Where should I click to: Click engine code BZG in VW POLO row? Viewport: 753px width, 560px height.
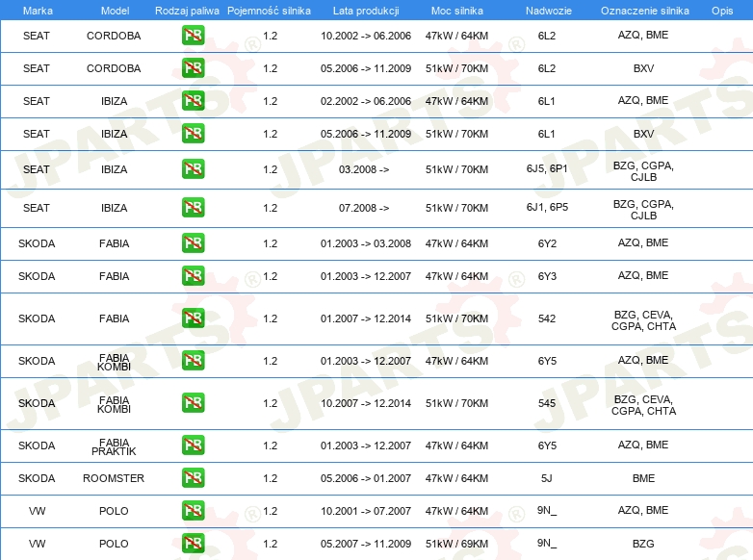643,544
